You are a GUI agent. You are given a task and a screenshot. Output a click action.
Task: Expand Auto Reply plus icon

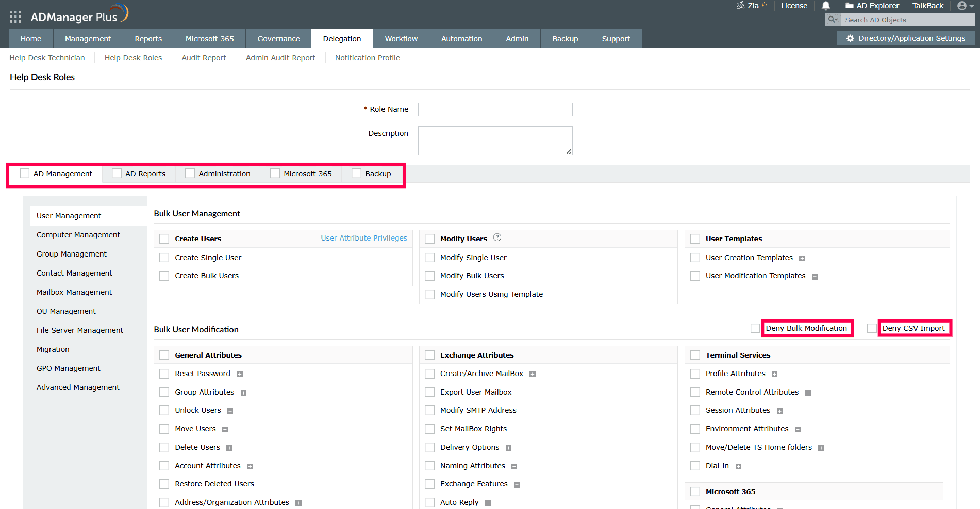tap(488, 503)
